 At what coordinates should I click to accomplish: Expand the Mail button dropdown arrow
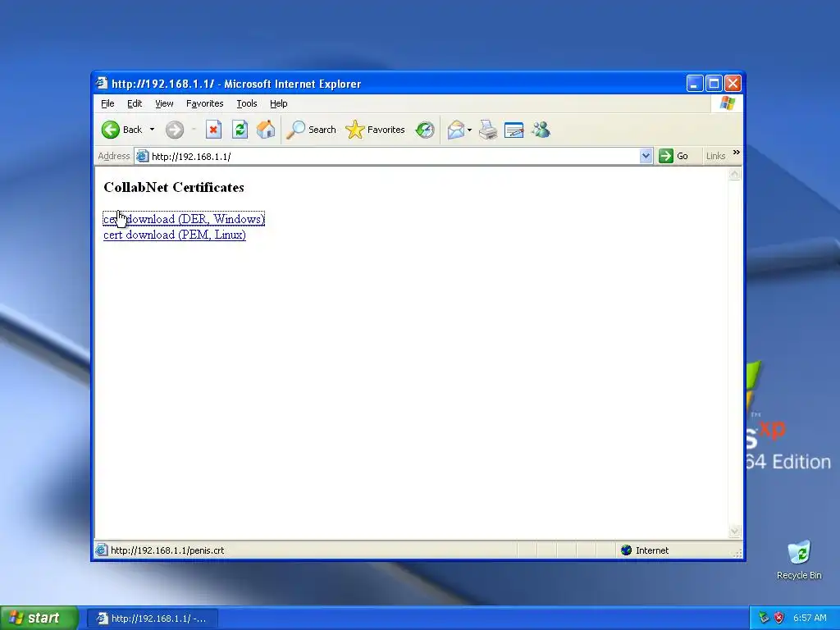470,130
